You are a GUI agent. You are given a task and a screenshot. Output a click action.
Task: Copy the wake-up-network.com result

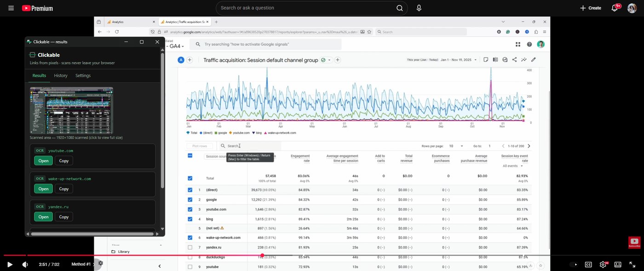(64, 189)
